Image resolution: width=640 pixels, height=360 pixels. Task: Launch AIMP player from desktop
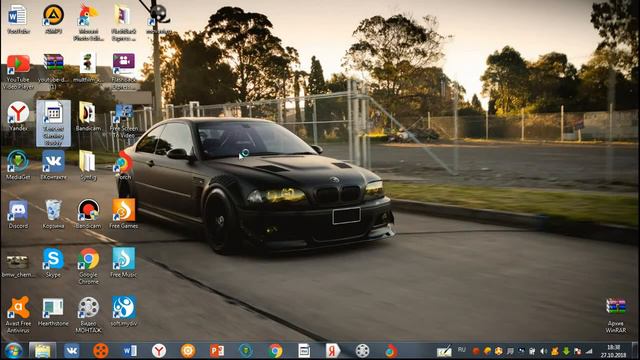53,19
